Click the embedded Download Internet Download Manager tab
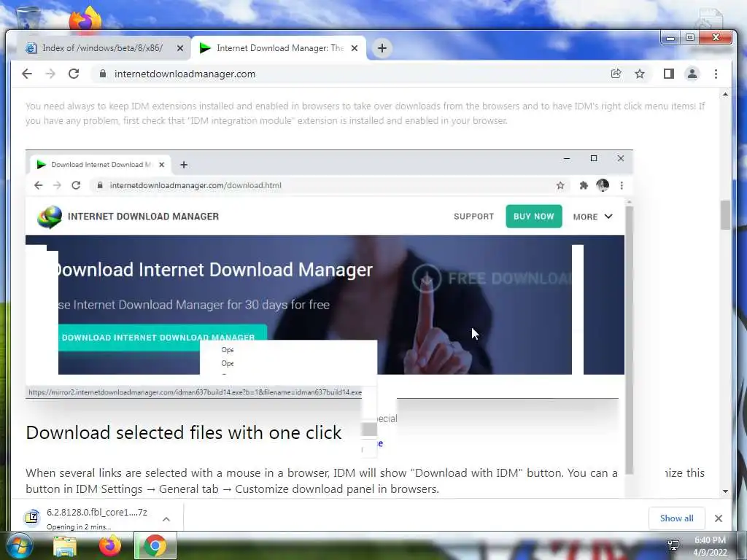The image size is (747, 560). coord(100,165)
